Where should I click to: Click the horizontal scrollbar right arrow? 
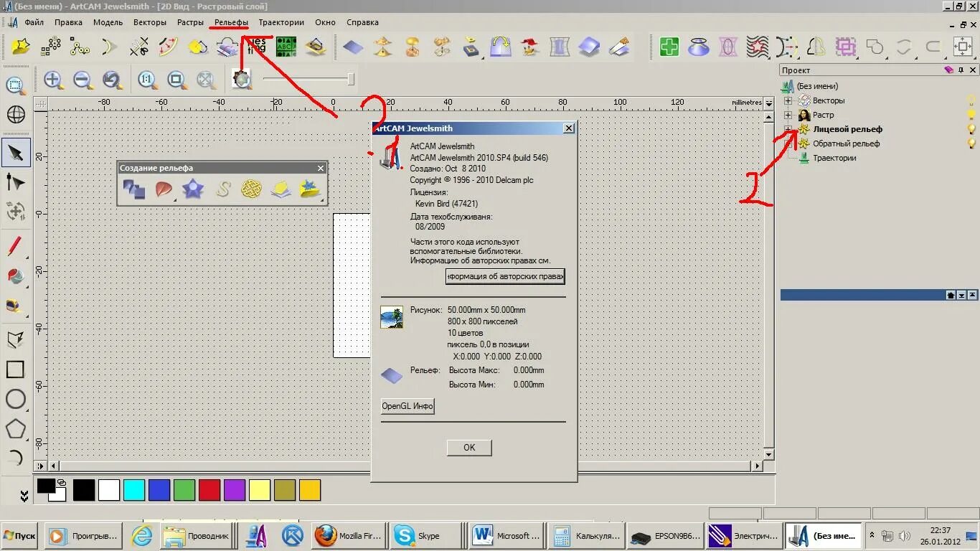click(757, 466)
